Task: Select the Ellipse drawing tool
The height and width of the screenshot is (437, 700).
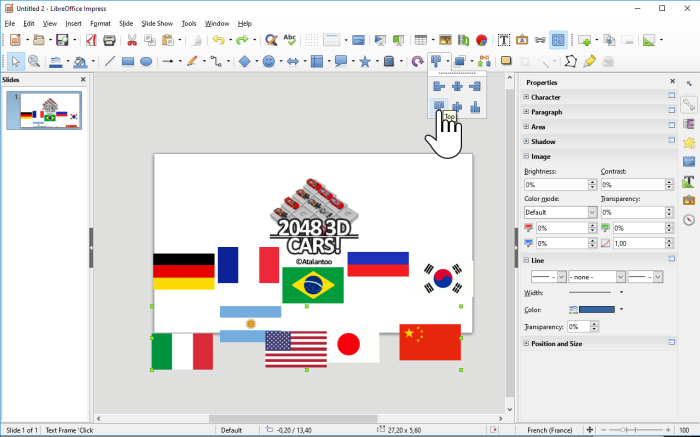Action: pos(146,61)
